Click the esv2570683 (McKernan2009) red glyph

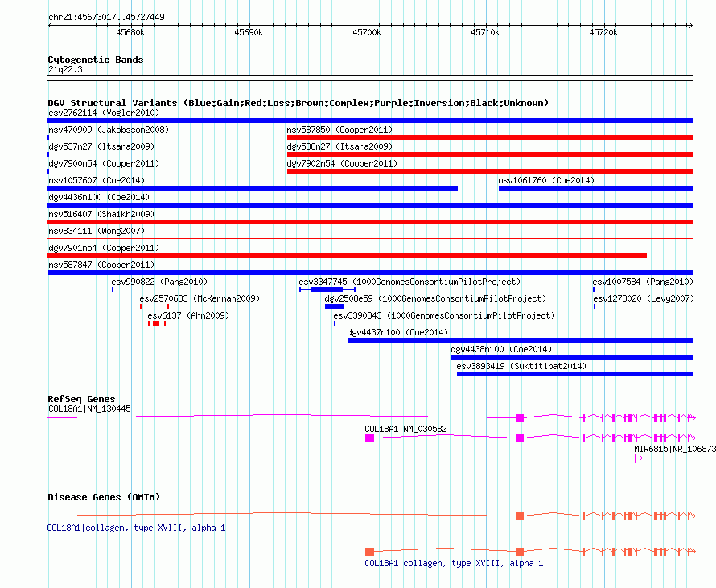(x=154, y=306)
